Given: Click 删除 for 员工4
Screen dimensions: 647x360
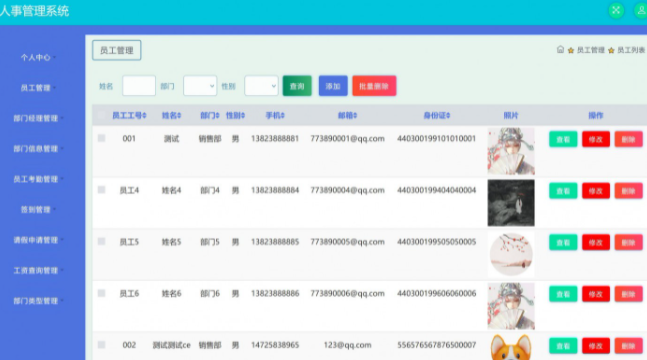Looking at the screenshot, I should 628,191.
